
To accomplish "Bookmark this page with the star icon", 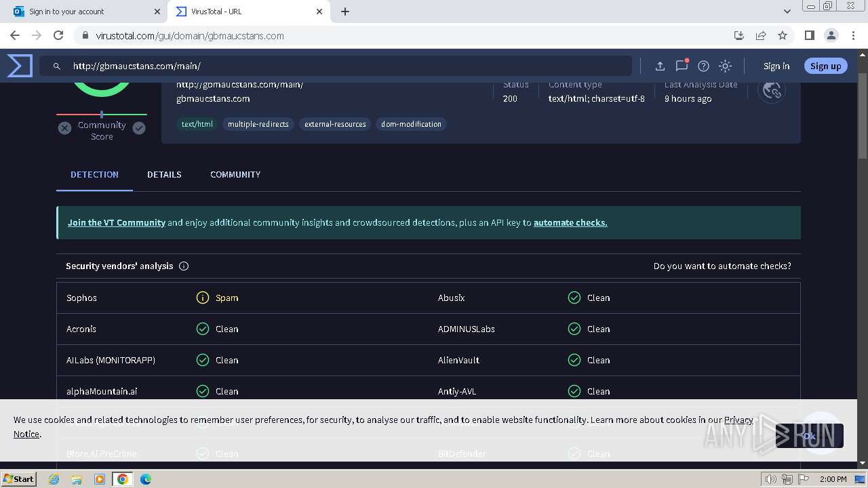I will coord(783,35).
